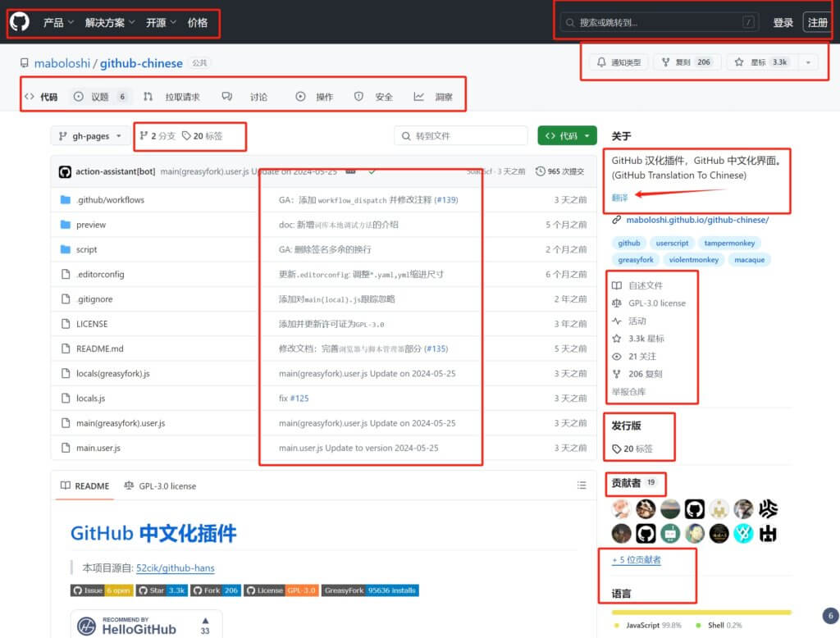Open the 自述文件 readme link
Image resolution: width=840 pixels, height=638 pixels.
click(638, 285)
